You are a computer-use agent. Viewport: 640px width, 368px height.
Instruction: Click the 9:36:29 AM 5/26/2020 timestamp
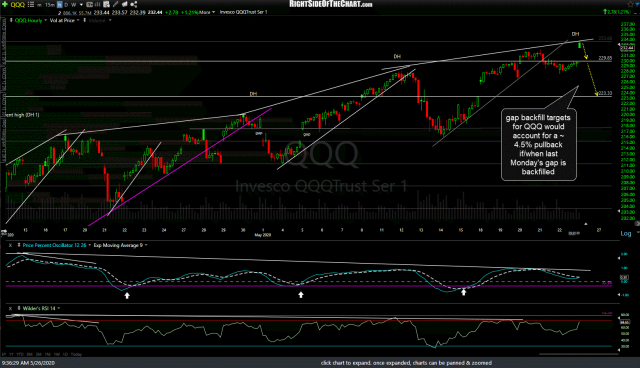(28, 363)
